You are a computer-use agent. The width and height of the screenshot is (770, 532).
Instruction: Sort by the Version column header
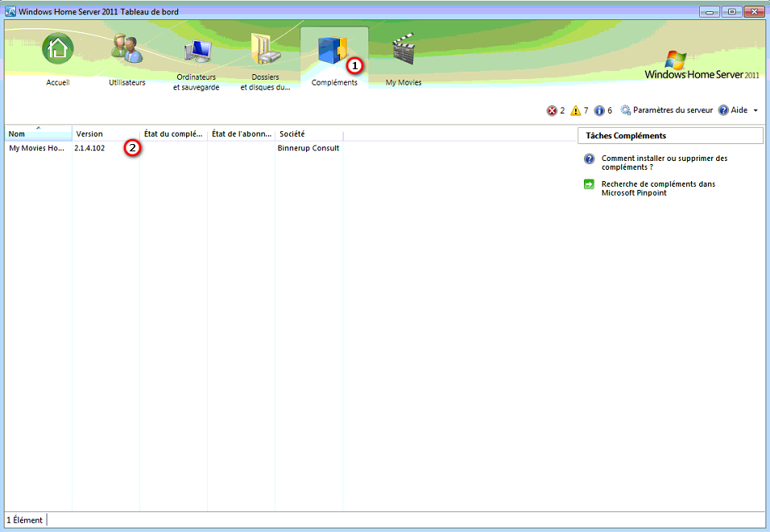click(106, 134)
